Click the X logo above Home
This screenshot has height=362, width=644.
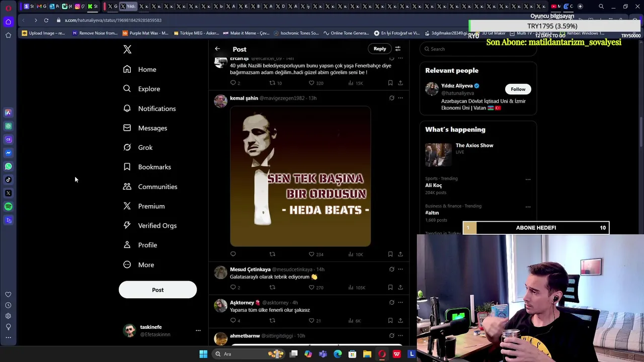(x=127, y=49)
